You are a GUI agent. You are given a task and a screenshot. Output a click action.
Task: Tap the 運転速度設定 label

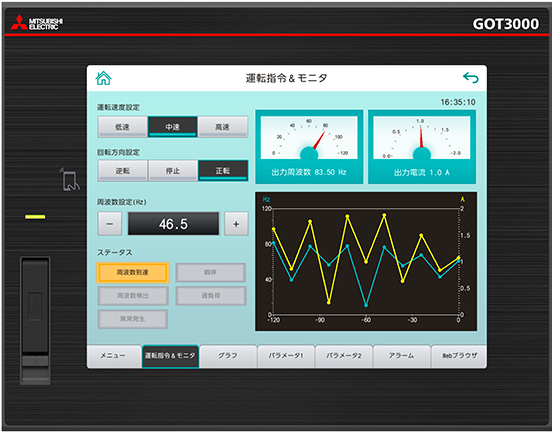click(x=118, y=107)
